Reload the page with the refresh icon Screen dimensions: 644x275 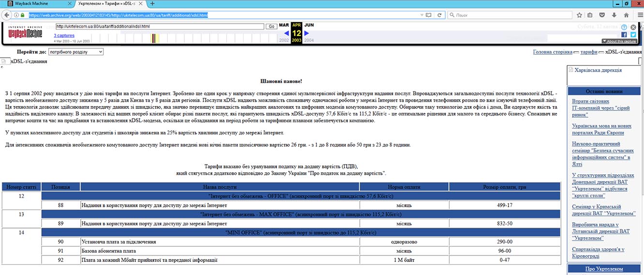(439, 15)
